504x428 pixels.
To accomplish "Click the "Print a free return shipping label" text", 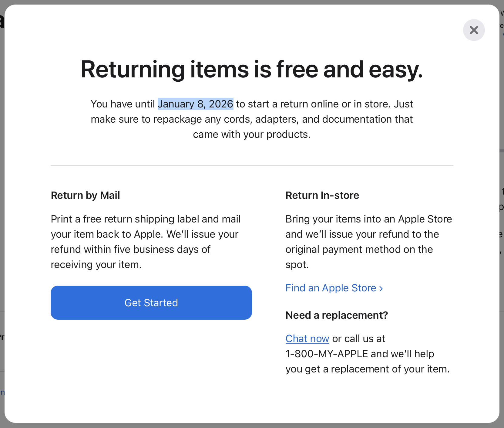I will 146,219.
